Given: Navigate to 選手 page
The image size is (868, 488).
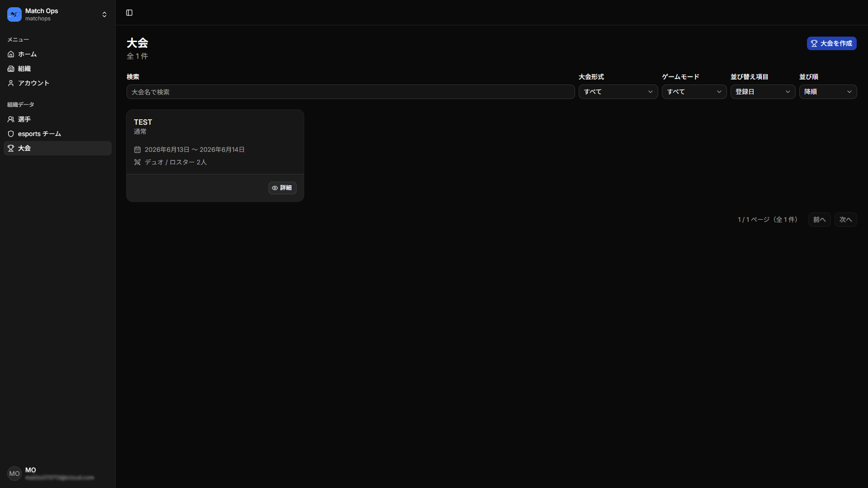Looking at the screenshot, I should click(57, 119).
